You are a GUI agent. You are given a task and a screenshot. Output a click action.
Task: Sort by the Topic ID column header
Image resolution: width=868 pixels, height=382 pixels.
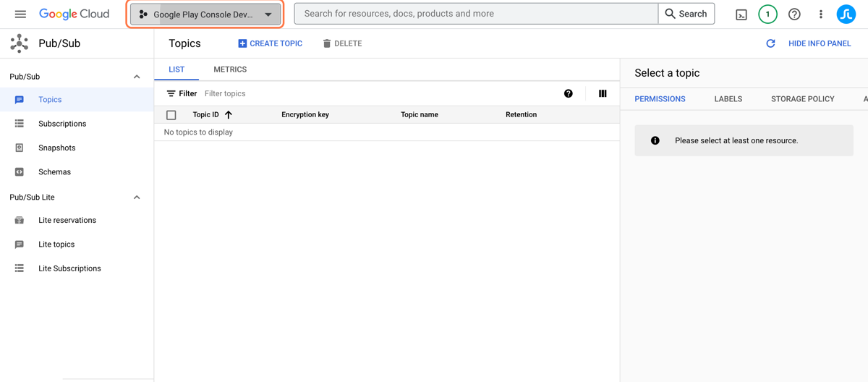click(x=205, y=114)
